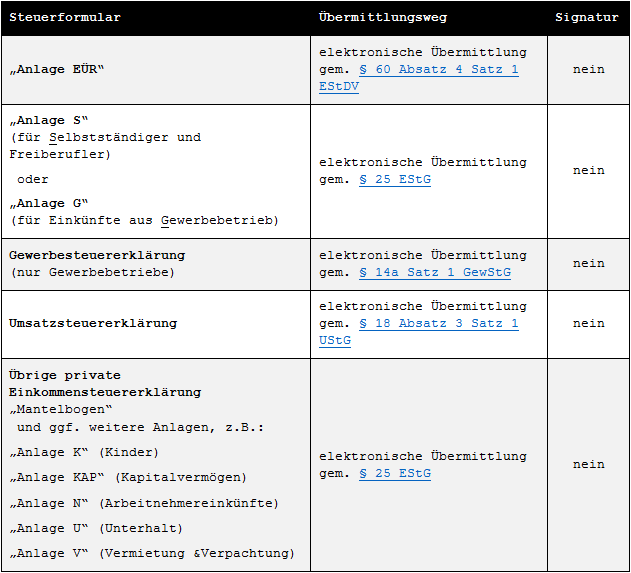This screenshot has width=631, height=573.
Task: Click the „Anlage KAP“ (Kapitalvermögen) line
Action: (128, 478)
